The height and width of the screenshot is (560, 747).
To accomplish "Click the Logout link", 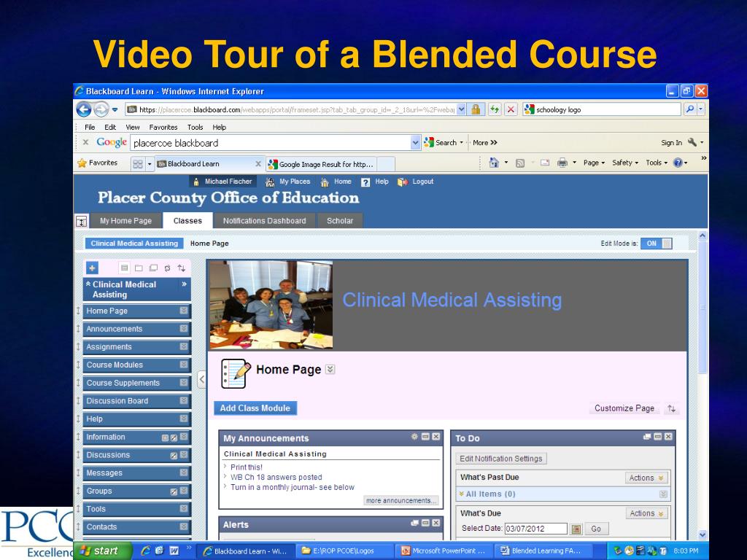I will coord(422,182).
